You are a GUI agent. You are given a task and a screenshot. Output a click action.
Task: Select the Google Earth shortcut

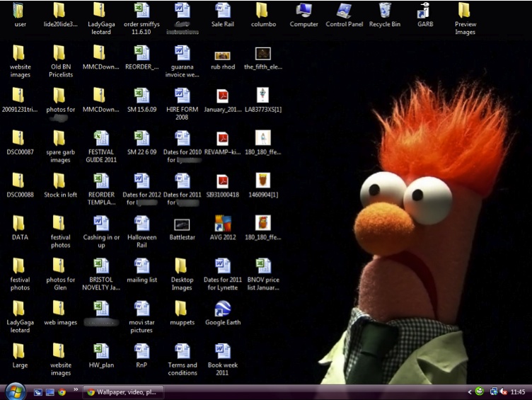pos(223,314)
